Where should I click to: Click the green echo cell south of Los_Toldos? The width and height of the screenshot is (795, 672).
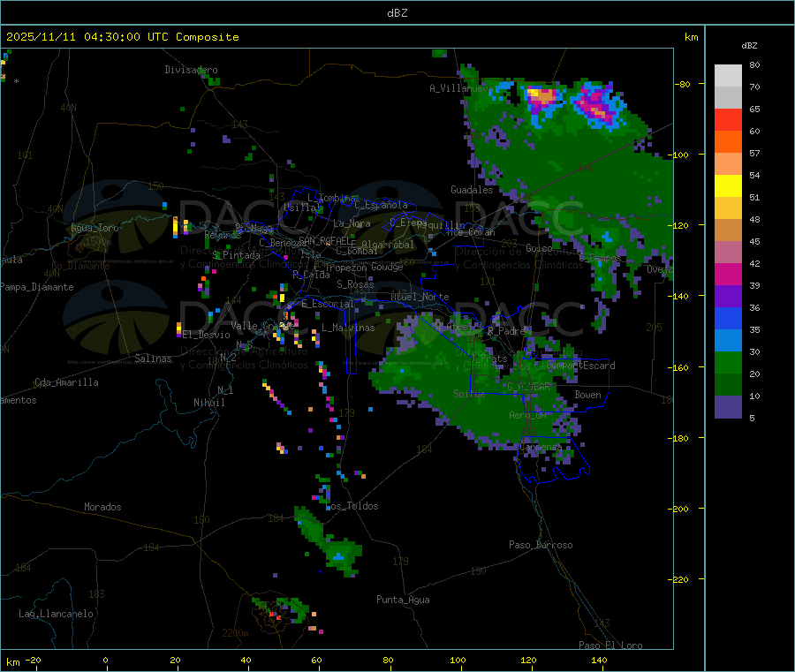click(329, 540)
